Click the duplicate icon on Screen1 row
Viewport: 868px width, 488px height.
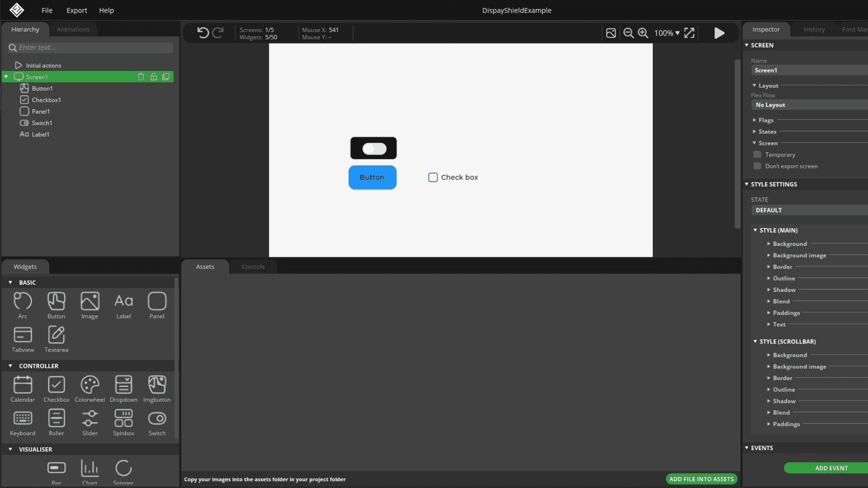point(166,77)
